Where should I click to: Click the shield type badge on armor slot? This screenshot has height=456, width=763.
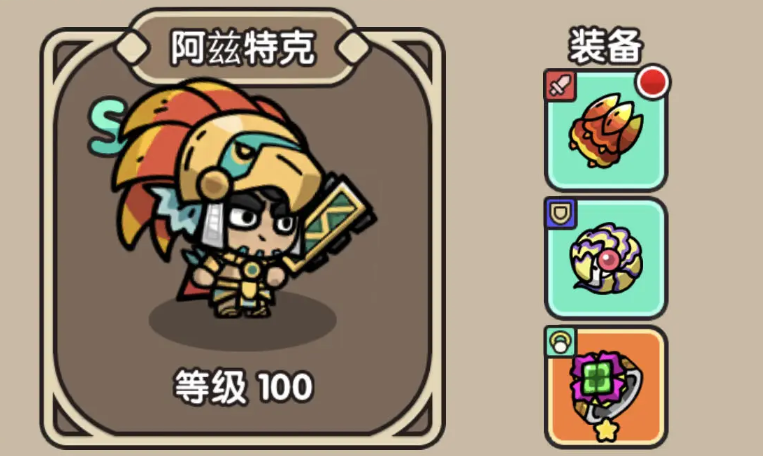point(560,213)
